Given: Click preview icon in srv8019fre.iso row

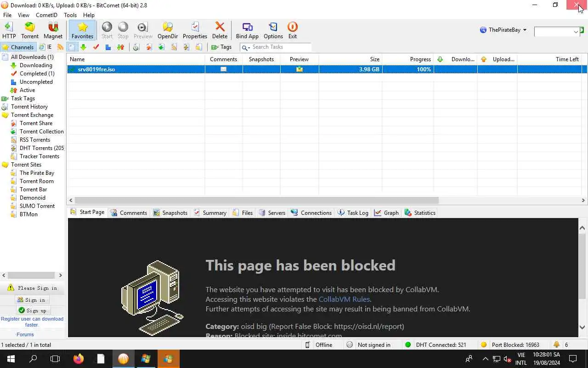Looking at the screenshot, I should 299,69.
